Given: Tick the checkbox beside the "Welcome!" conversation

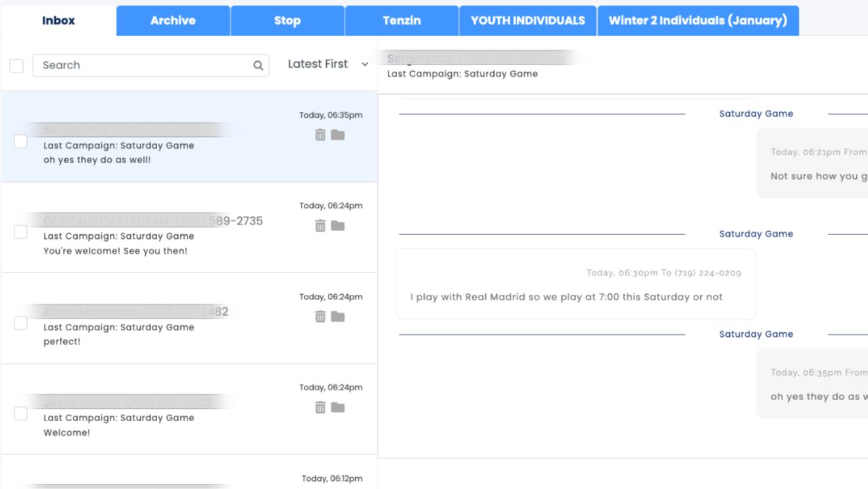Looking at the screenshot, I should (x=21, y=413).
